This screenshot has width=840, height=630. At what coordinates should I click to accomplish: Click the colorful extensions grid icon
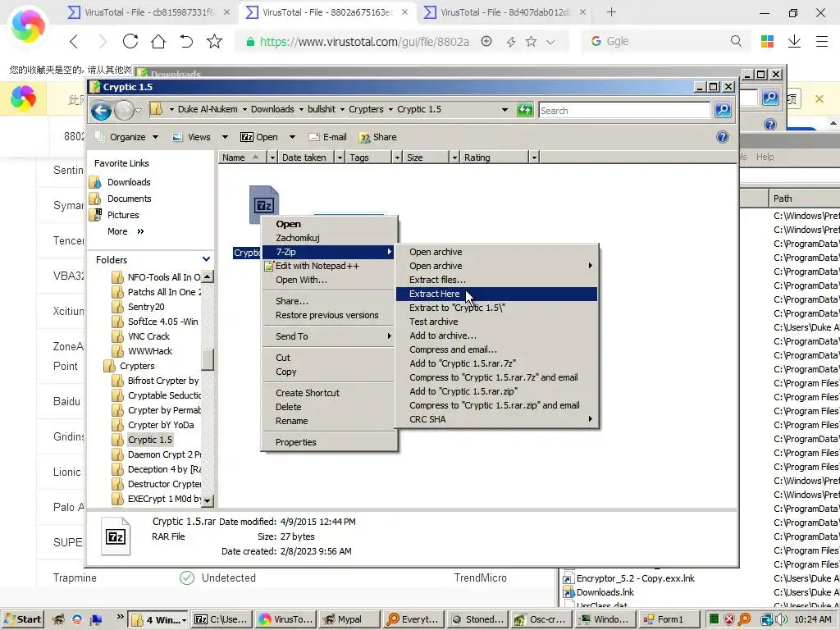click(767, 41)
